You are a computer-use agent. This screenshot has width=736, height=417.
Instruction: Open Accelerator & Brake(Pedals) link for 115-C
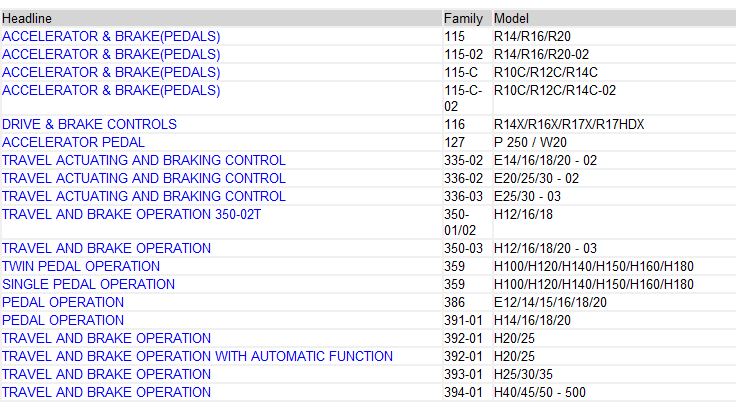(x=111, y=72)
